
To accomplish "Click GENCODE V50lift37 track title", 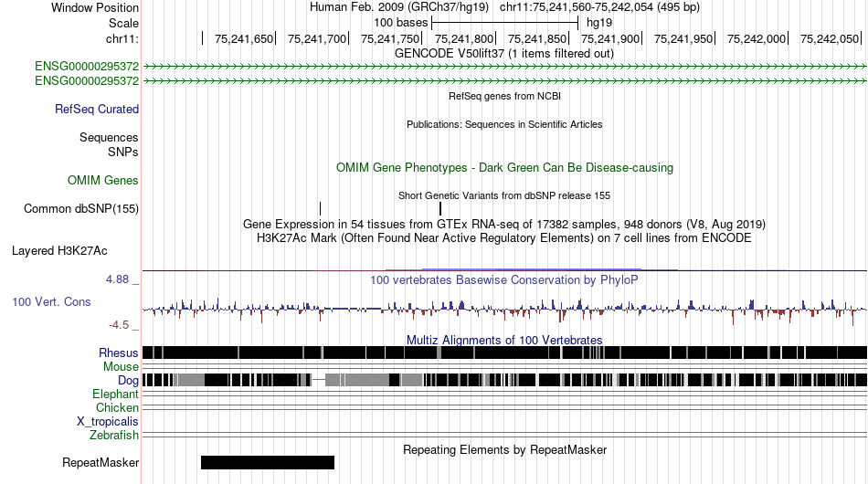I will pos(503,54).
